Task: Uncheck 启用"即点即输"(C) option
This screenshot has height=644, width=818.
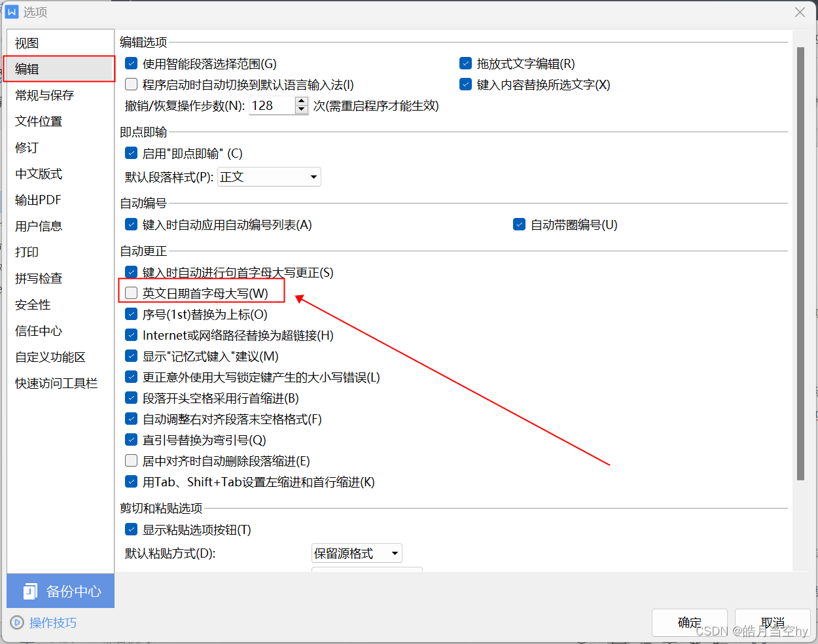Action: pyautogui.click(x=132, y=153)
